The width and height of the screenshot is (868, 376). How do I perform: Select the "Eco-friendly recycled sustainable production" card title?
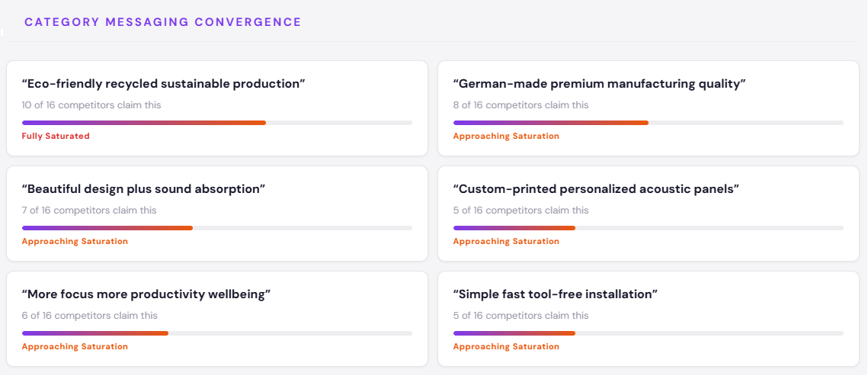(163, 84)
